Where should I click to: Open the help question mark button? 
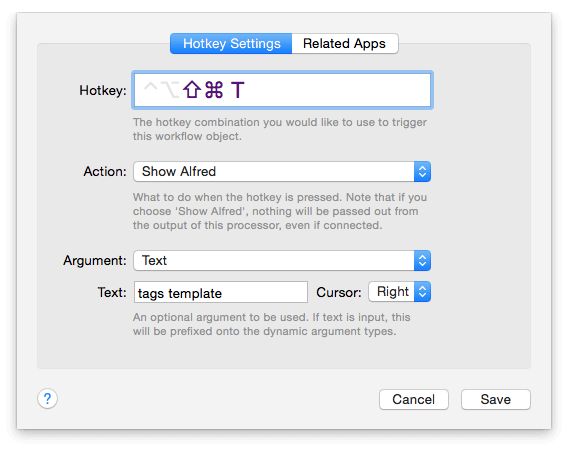(47, 399)
